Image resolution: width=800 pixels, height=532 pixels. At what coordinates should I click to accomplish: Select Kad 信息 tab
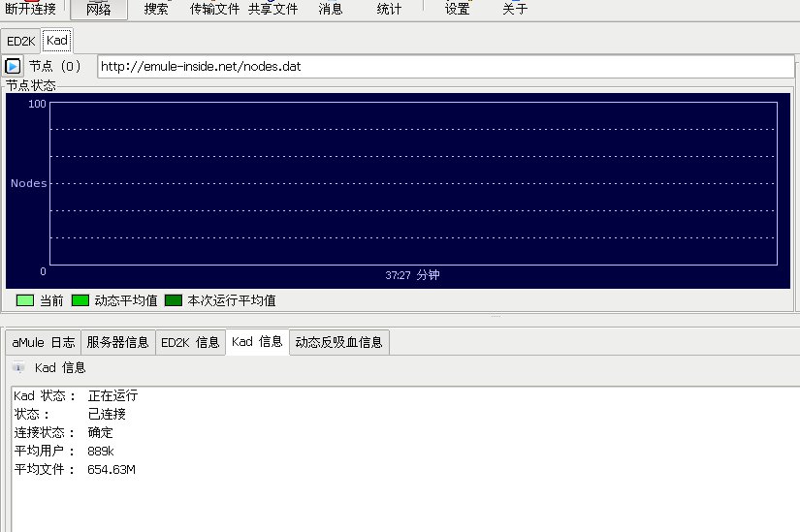coord(257,342)
